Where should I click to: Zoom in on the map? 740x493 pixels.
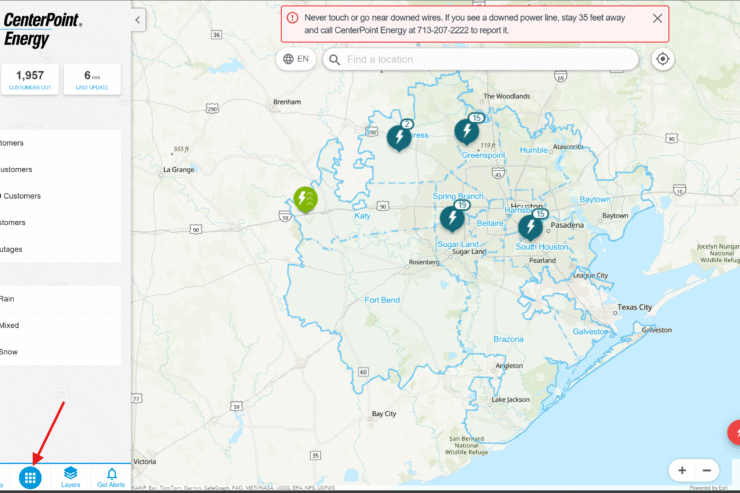(x=682, y=470)
